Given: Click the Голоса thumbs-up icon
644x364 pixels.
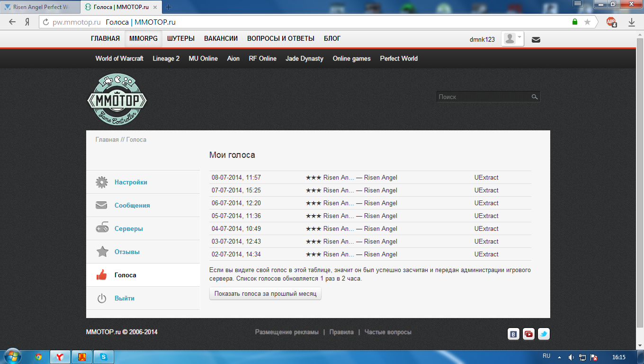Looking at the screenshot, I should (102, 275).
